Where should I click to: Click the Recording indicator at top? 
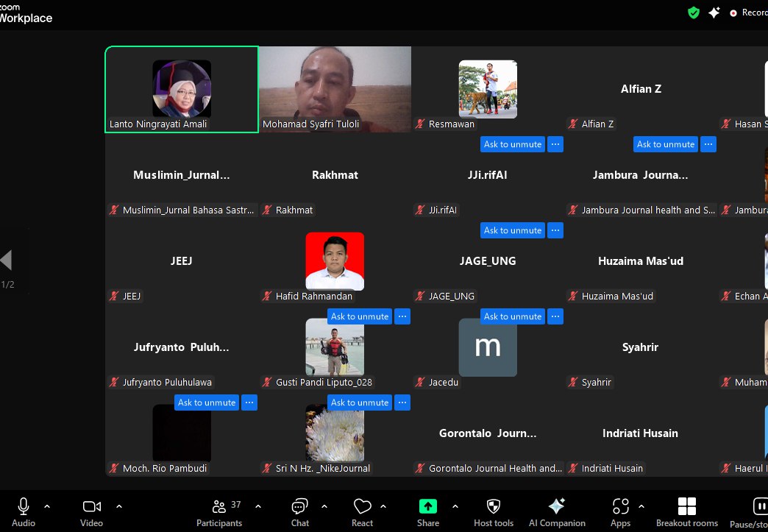(748, 13)
